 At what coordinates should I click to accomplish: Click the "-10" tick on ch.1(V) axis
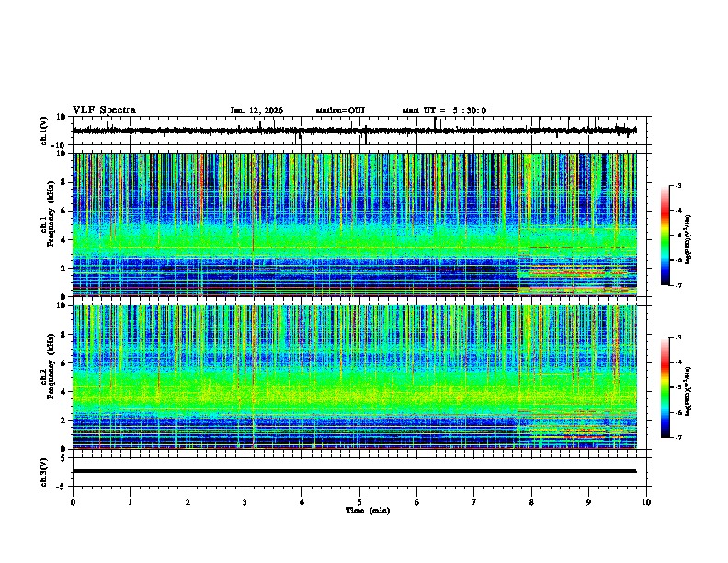pyautogui.click(x=60, y=145)
